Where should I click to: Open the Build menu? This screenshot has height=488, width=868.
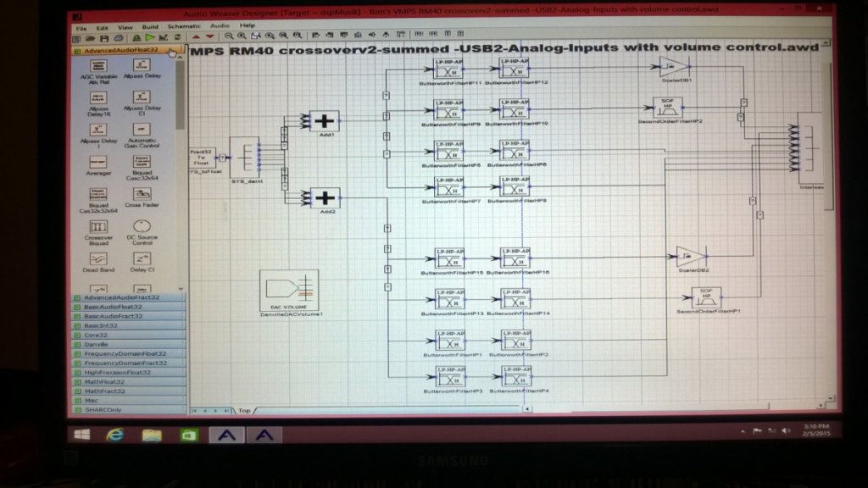point(150,26)
